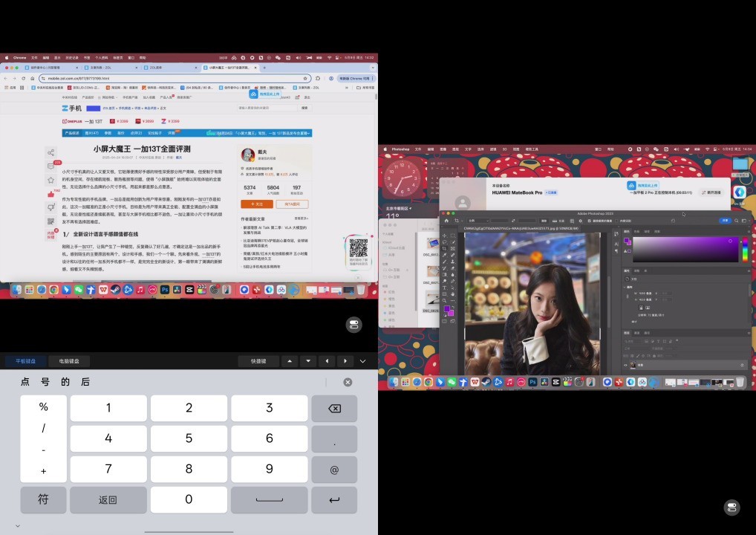
Task: Click the article share icon
Action: (x=50, y=153)
